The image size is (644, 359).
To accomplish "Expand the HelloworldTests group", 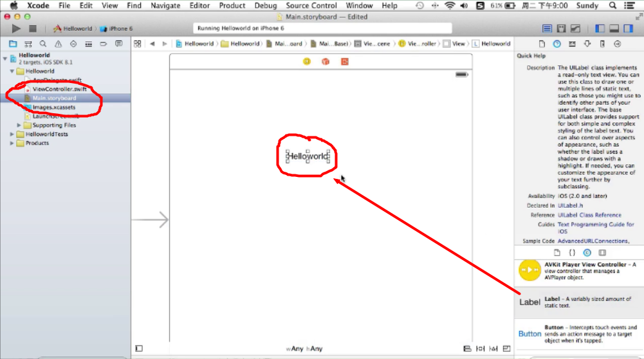I will tap(12, 134).
